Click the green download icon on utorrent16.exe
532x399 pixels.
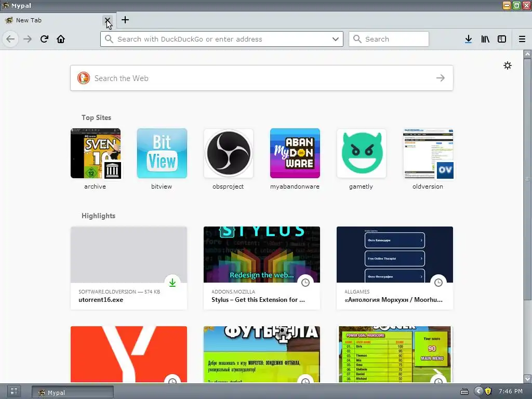[x=172, y=282]
